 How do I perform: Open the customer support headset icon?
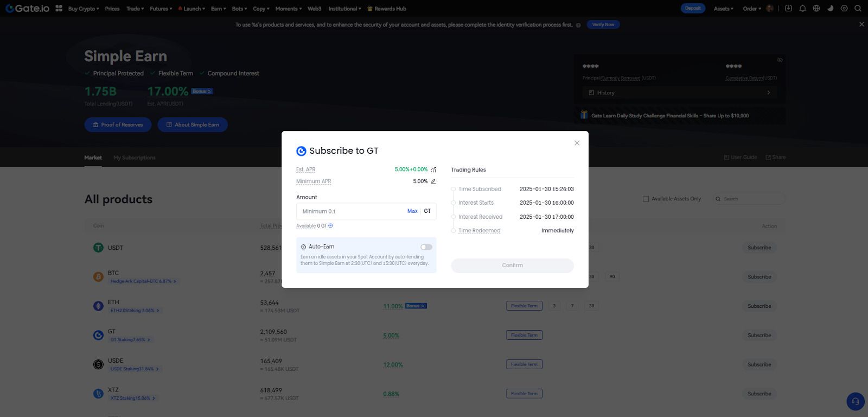855,402
